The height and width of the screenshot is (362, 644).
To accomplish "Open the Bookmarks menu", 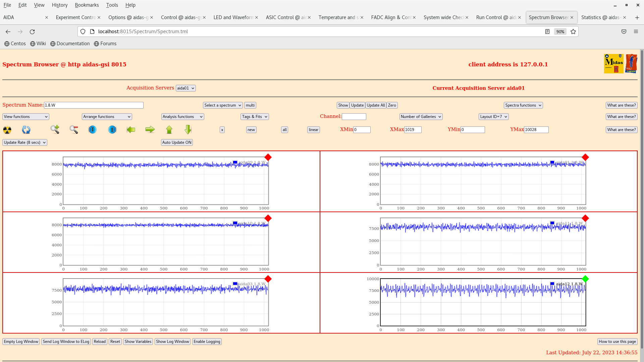I will [87, 5].
